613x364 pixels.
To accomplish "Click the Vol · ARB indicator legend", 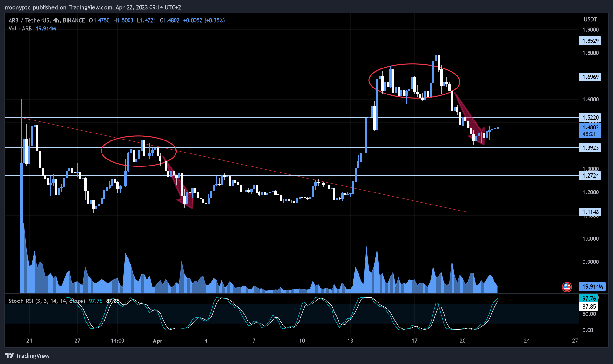I will coord(20,29).
